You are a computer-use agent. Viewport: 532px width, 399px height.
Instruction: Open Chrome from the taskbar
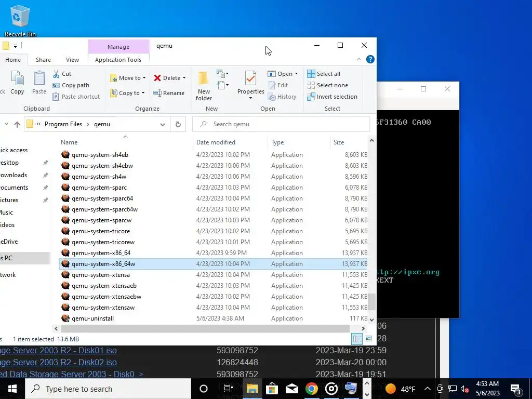click(311, 389)
